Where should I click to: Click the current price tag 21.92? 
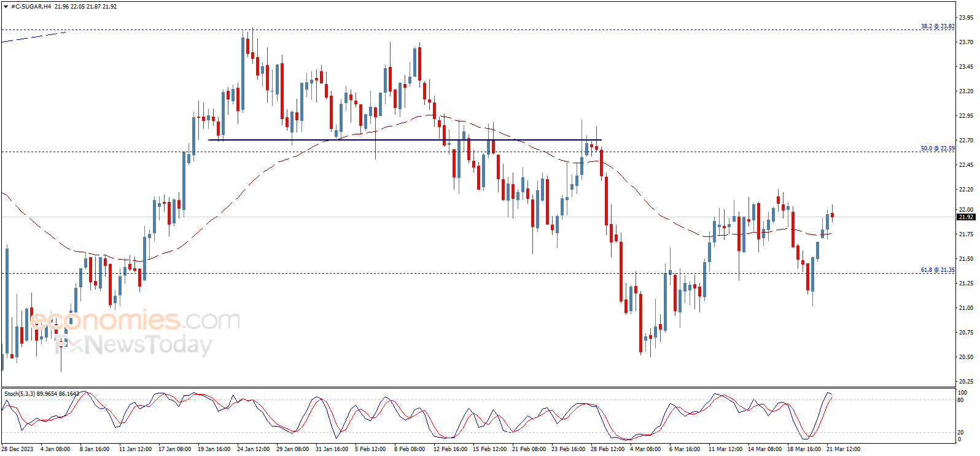[966, 217]
